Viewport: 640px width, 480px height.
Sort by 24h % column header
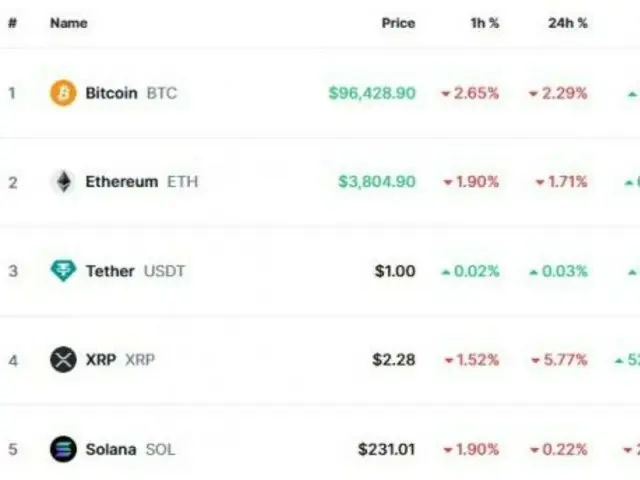pos(568,22)
